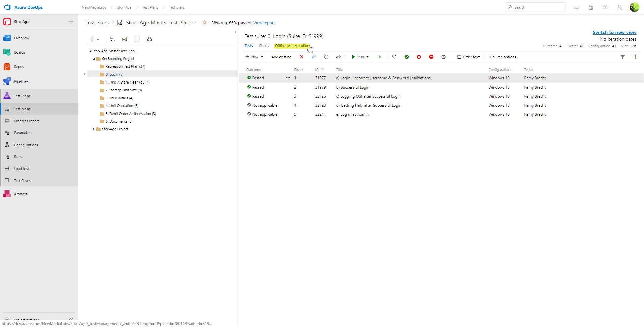Open the Offline test execution tab
The image size is (644, 327).
point(292,46)
